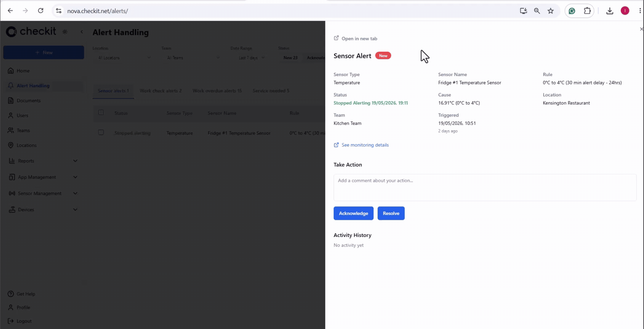
Task: Click the Get Help icon
Action: [x=11, y=294]
